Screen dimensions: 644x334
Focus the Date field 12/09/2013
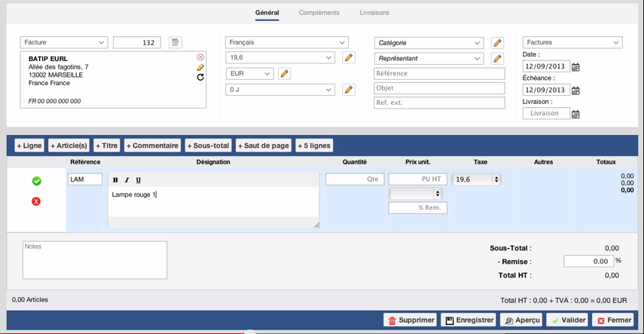click(546, 66)
